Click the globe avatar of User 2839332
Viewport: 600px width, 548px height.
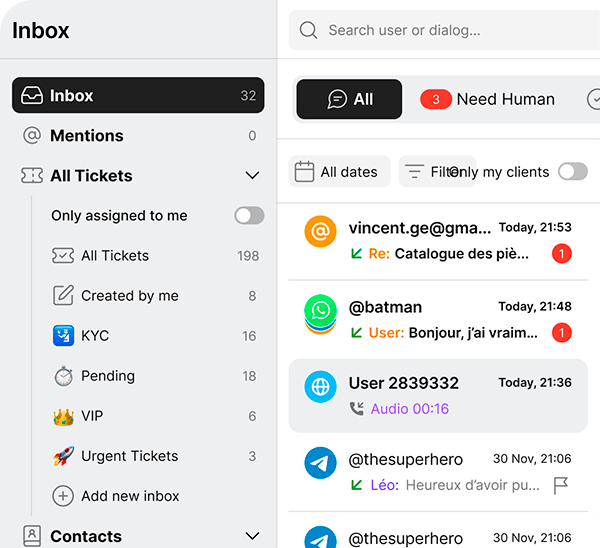320,387
